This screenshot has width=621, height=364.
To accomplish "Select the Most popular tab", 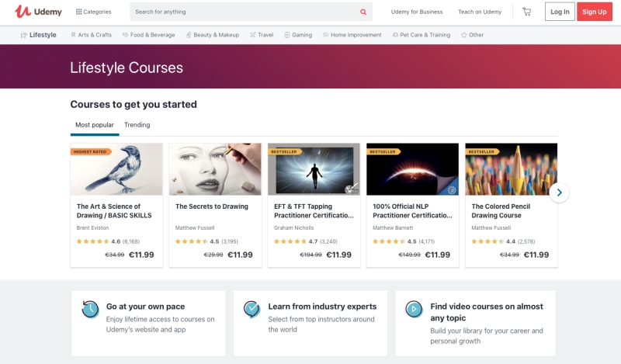I will 95,125.
